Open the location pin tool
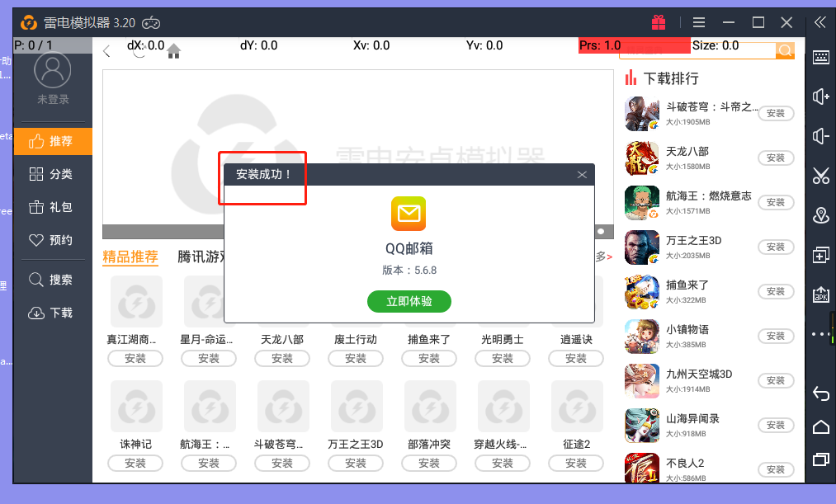 [x=821, y=215]
